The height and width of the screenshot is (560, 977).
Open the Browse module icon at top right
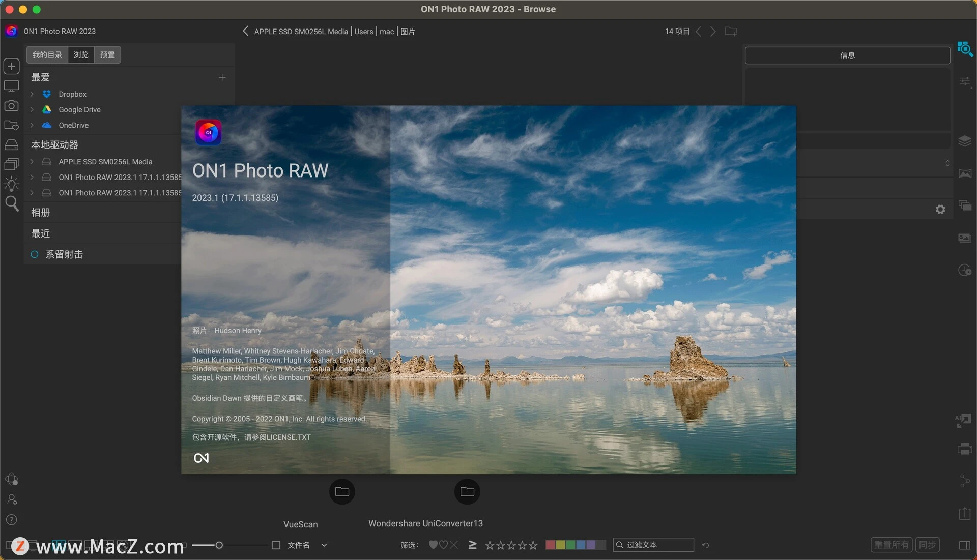coord(965,49)
